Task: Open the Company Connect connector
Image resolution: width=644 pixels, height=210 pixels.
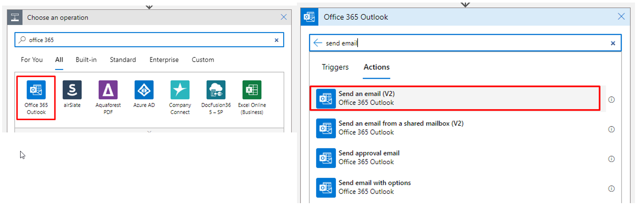Action: (180, 90)
